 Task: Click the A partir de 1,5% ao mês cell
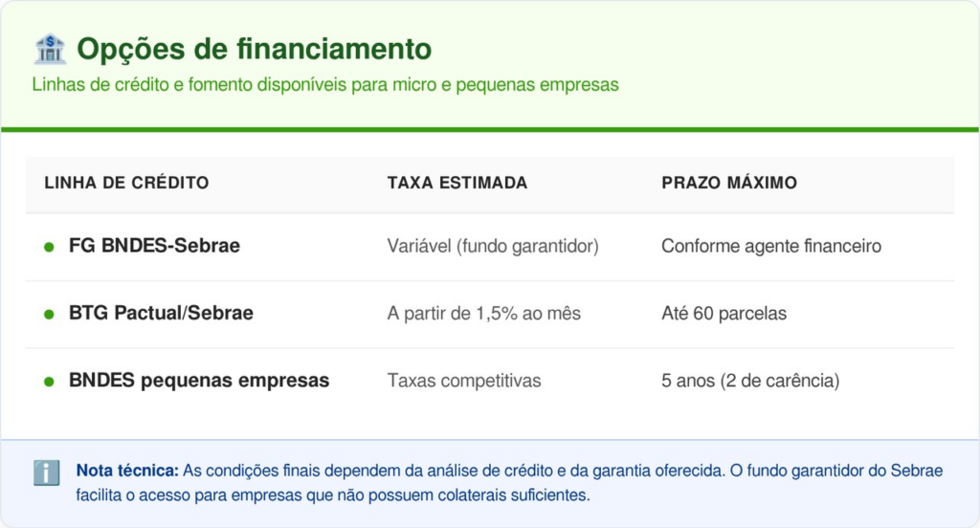(483, 313)
